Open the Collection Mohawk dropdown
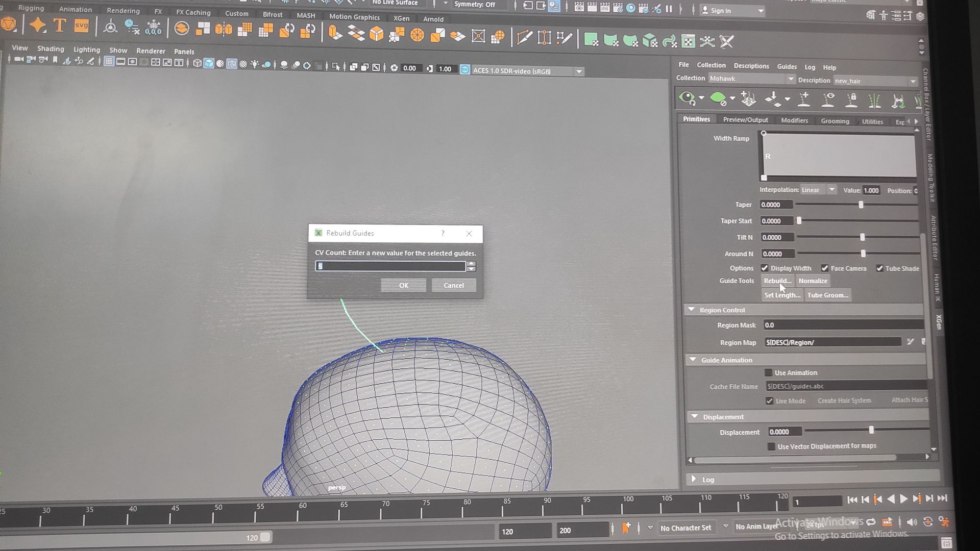 tap(751, 79)
